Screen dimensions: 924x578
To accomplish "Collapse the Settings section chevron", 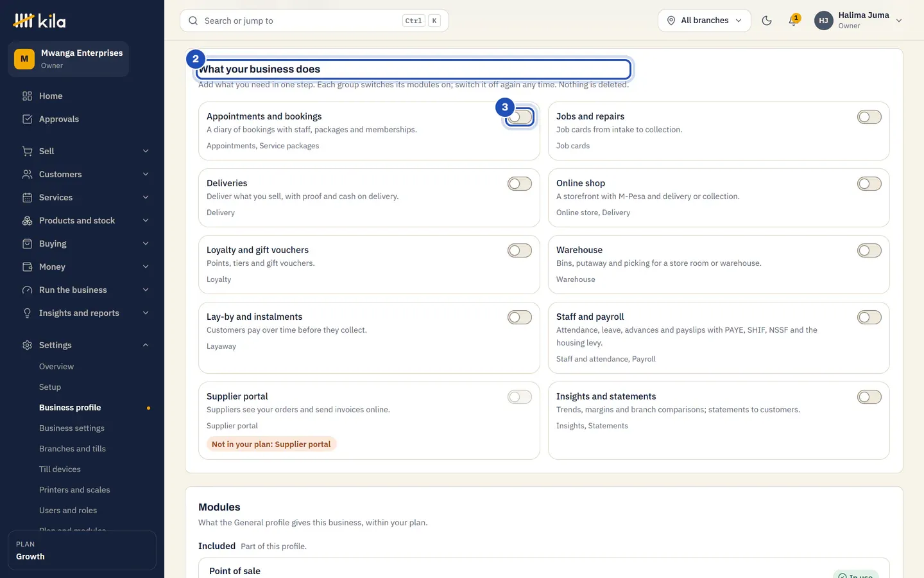I will (x=146, y=345).
